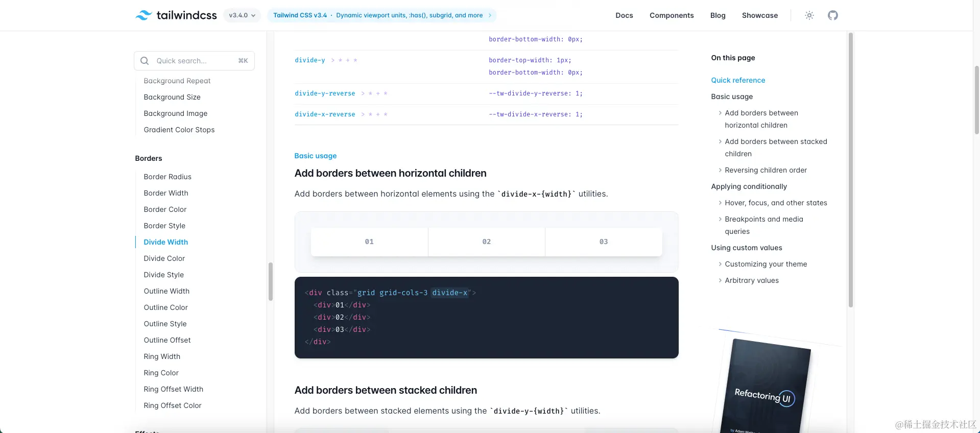Click the Add borders between stacked children heading
Screen dimensions: 980x433
pyautogui.click(x=386, y=390)
